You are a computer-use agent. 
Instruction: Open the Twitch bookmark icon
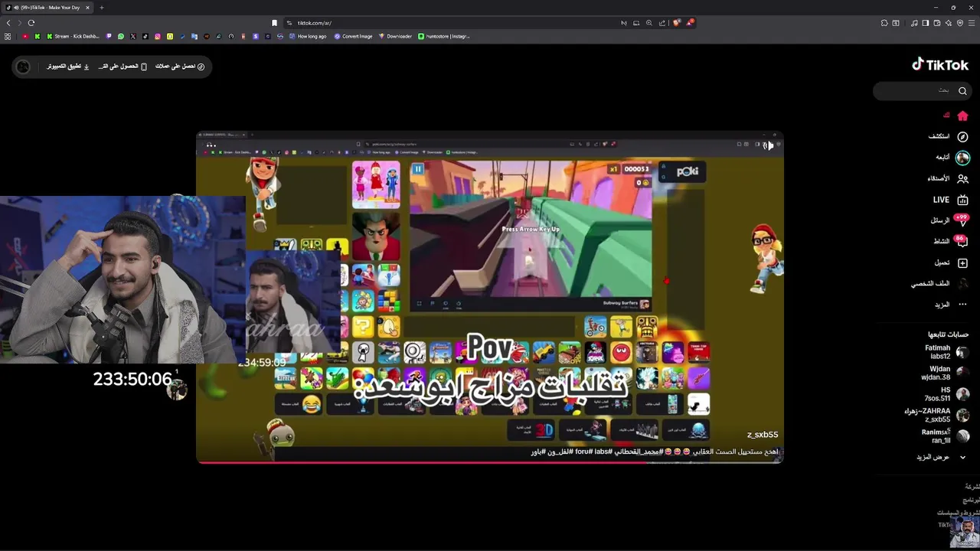109,36
